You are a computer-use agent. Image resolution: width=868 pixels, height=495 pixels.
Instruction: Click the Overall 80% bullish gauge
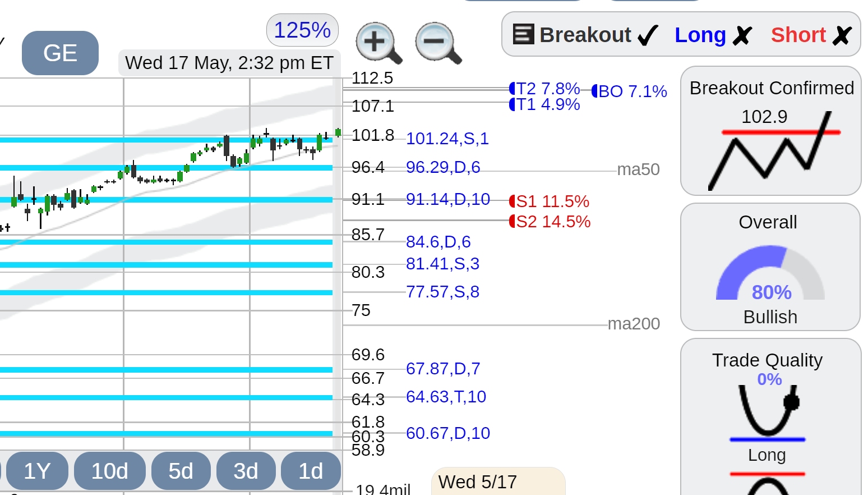pos(770,273)
